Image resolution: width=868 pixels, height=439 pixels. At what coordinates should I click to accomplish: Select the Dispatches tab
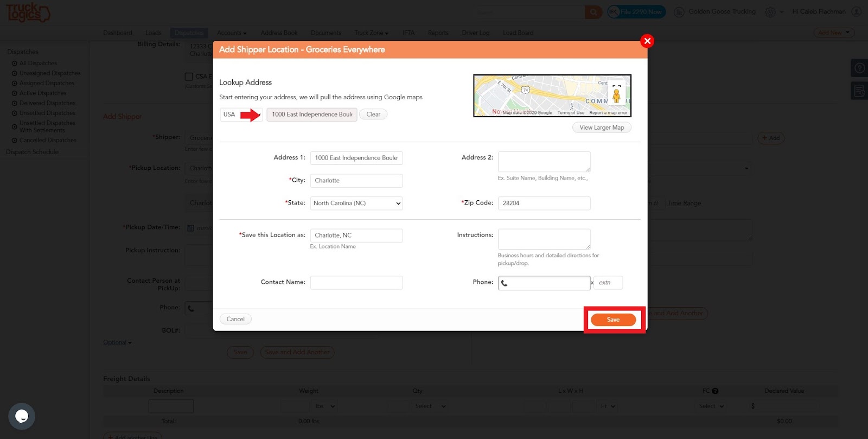point(189,33)
